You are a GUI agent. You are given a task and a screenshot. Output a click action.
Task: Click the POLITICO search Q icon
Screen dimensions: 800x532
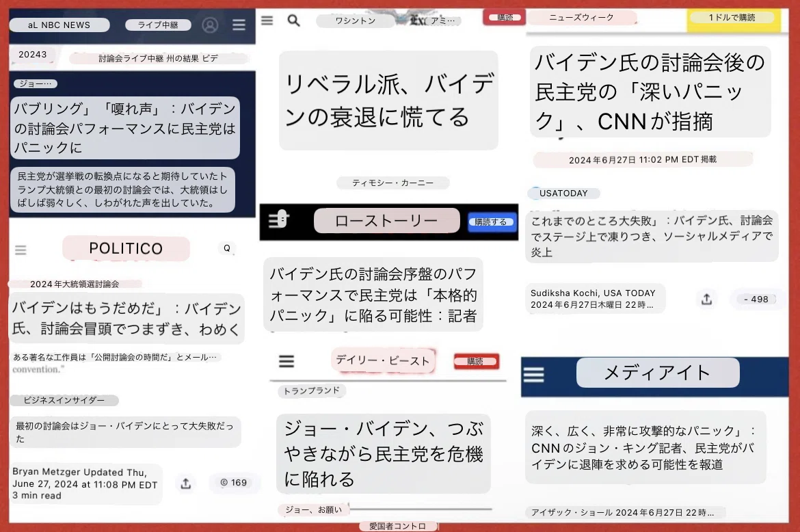coord(227,248)
